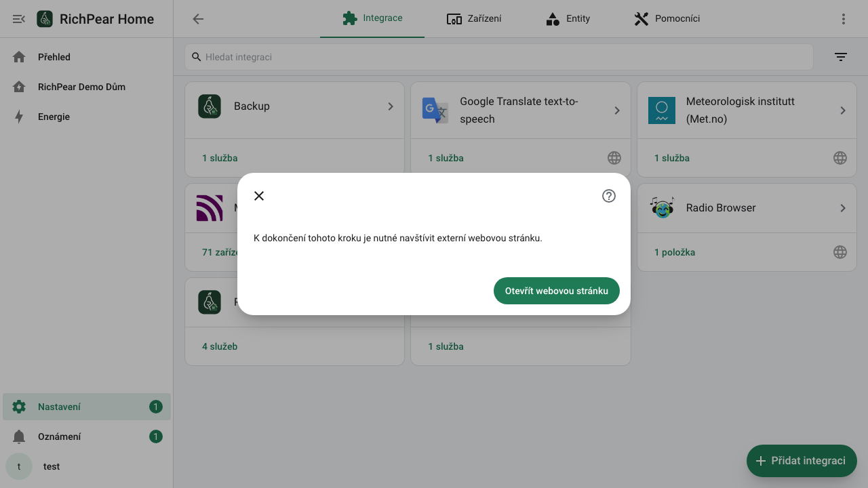Click the Přehled home icon
Image resolution: width=868 pixels, height=488 pixels.
19,57
